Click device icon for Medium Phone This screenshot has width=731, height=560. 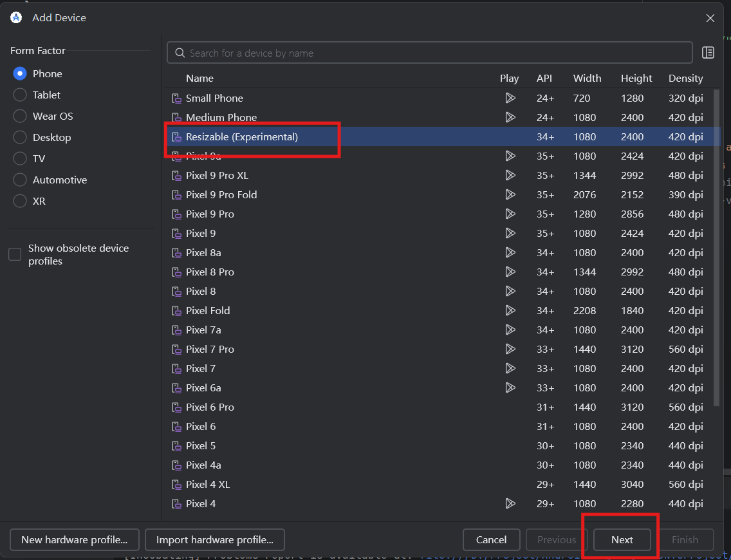tap(176, 118)
